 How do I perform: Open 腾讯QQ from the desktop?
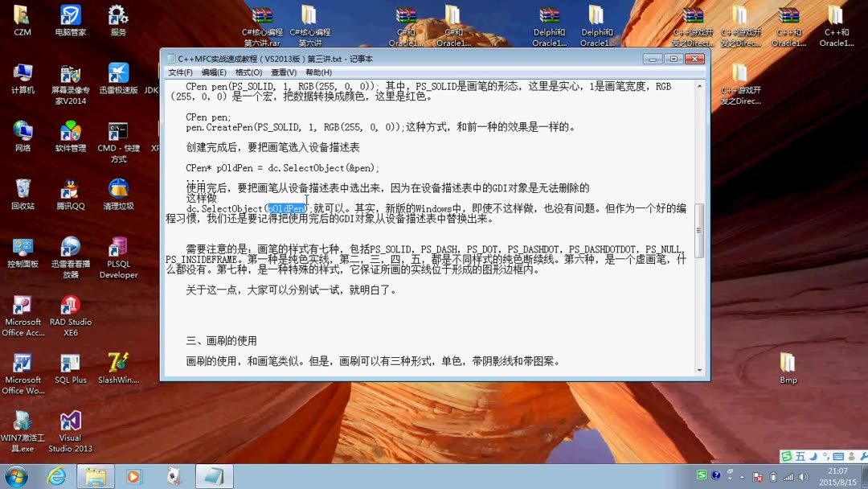pyautogui.click(x=70, y=187)
